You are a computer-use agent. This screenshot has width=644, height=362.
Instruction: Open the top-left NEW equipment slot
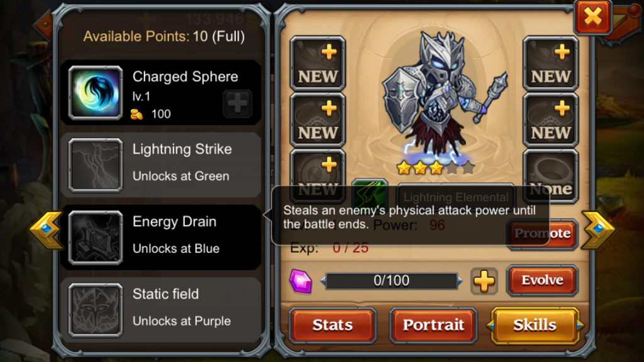pos(318,63)
